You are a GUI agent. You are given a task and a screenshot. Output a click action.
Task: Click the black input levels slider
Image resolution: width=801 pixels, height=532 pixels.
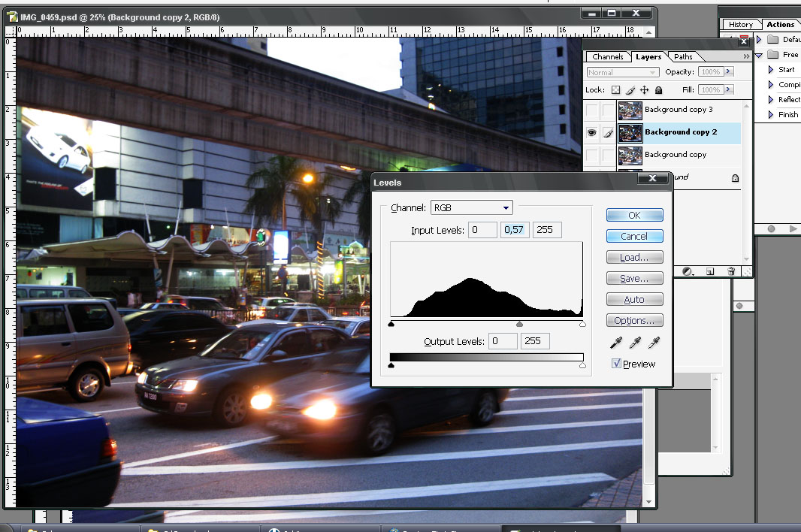point(391,324)
